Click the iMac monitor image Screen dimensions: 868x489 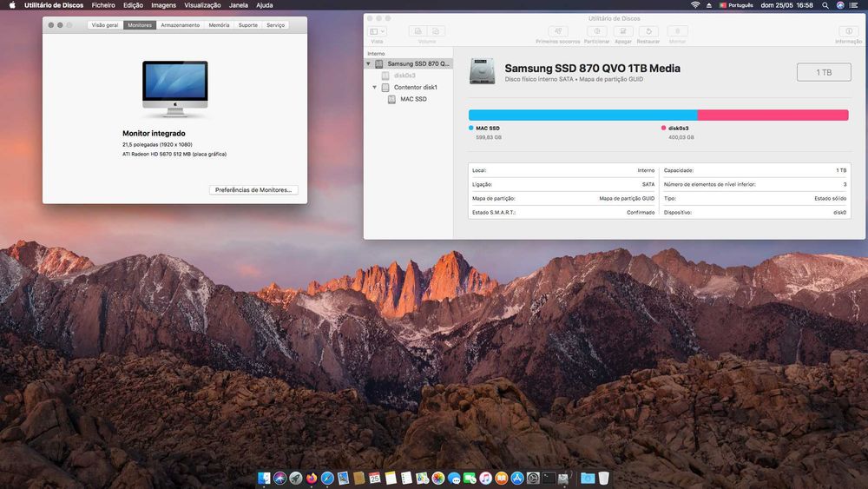(x=175, y=89)
